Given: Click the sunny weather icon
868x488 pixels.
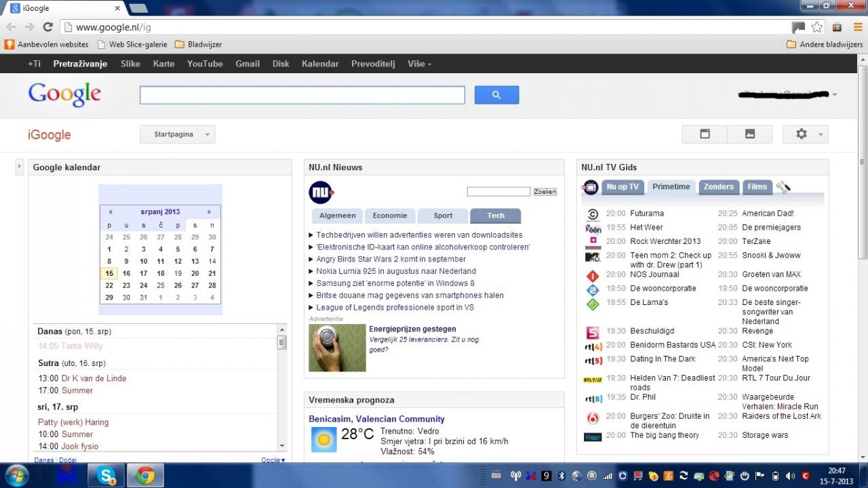Looking at the screenshot, I should coord(323,440).
